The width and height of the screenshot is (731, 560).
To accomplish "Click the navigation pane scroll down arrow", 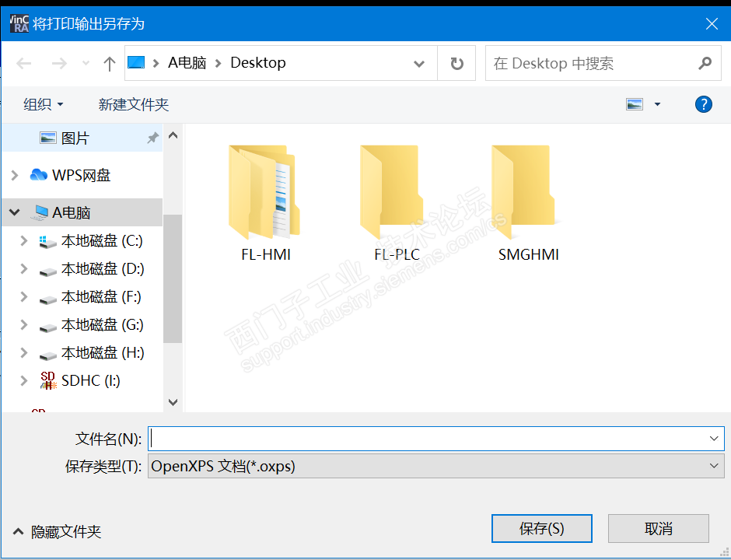I will click(x=173, y=402).
